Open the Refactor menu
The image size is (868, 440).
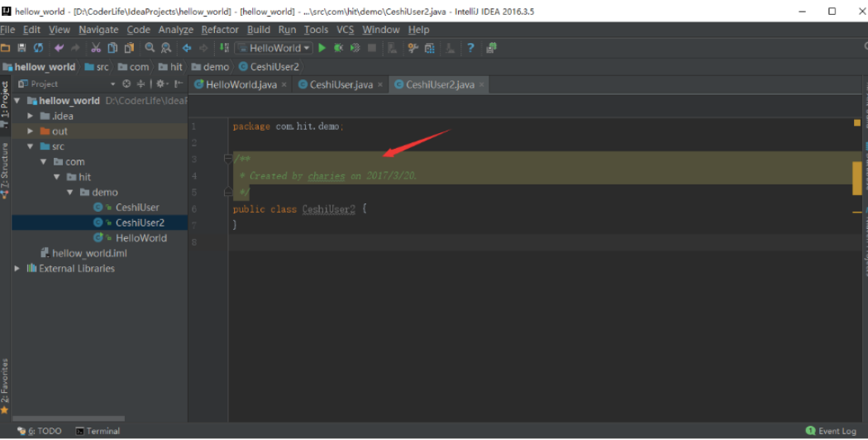coord(220,30)
